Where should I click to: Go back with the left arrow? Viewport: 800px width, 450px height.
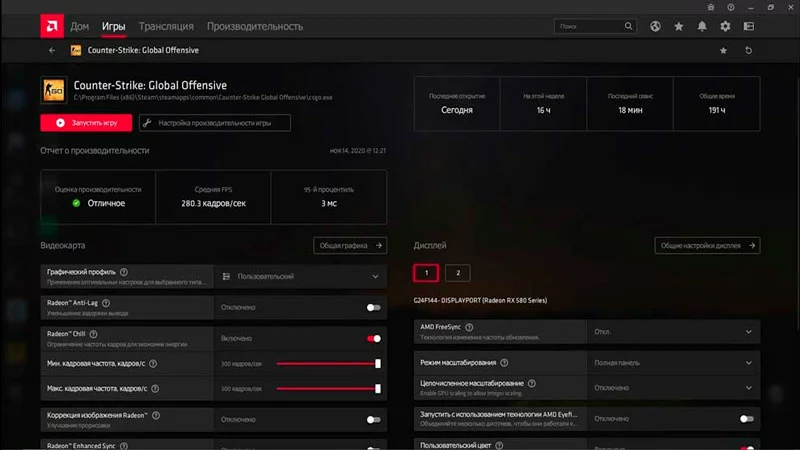[52, 50]
